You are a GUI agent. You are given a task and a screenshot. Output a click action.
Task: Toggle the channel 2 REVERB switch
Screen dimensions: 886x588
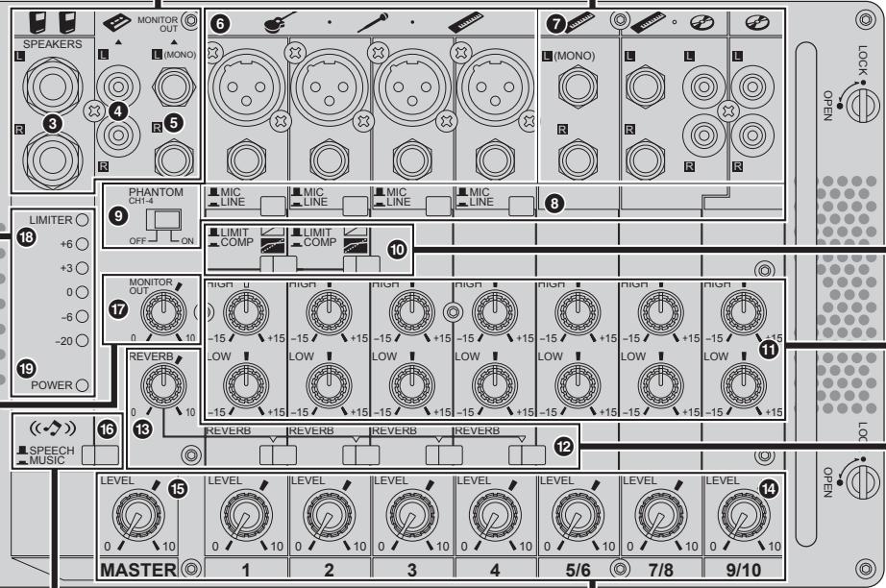[361, 455]
